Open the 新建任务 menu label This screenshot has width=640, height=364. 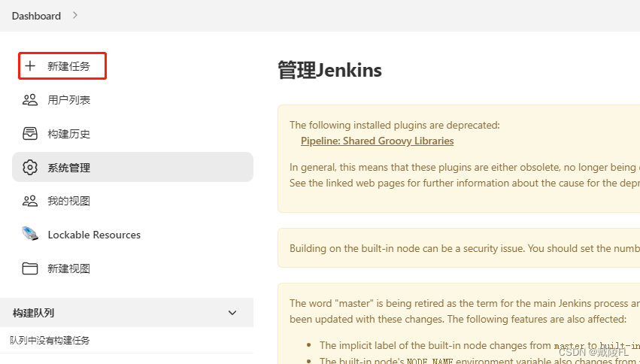68,66
